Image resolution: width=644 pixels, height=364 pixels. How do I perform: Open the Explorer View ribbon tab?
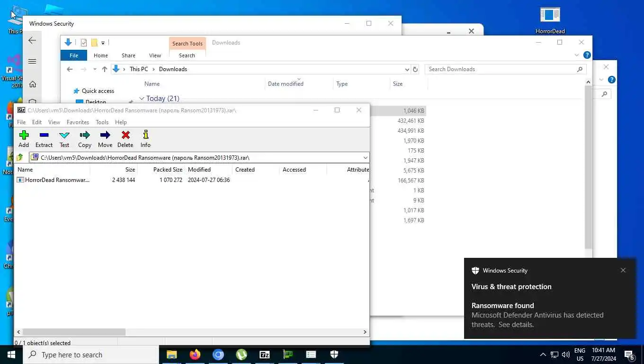(155, 55)
